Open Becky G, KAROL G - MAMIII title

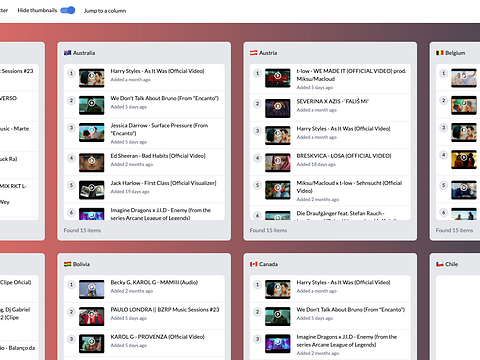coord(154,282)
